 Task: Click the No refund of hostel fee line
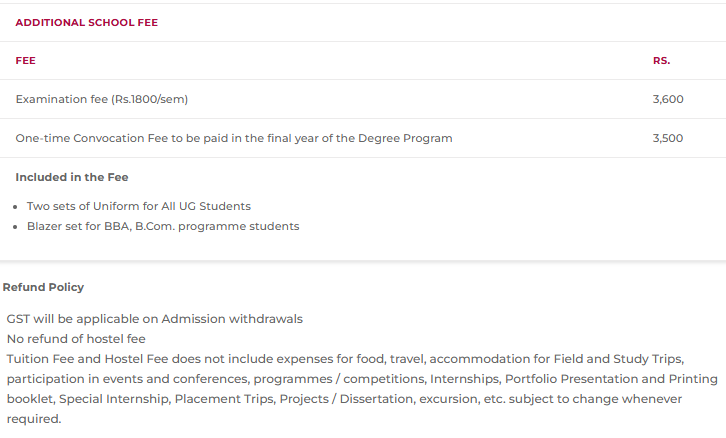(76, 339)
